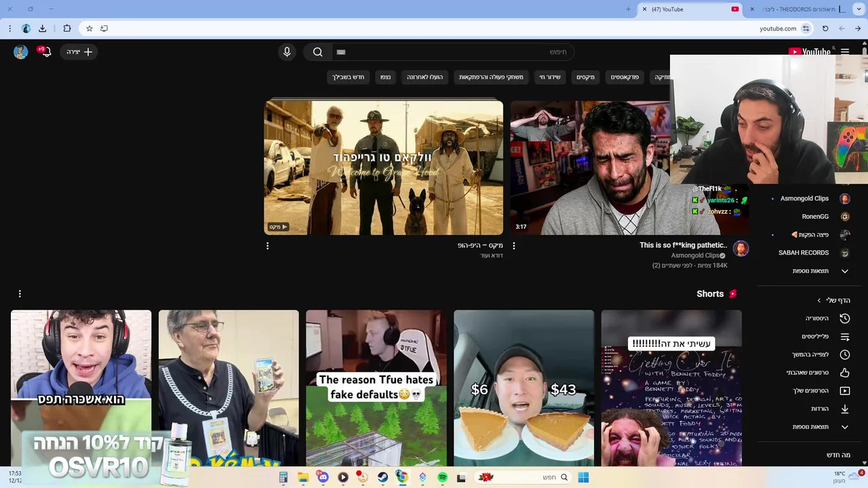This screenshot has width=868, height=488.
Task: Open the 18°C weather widget
Action: click(848, 477)
